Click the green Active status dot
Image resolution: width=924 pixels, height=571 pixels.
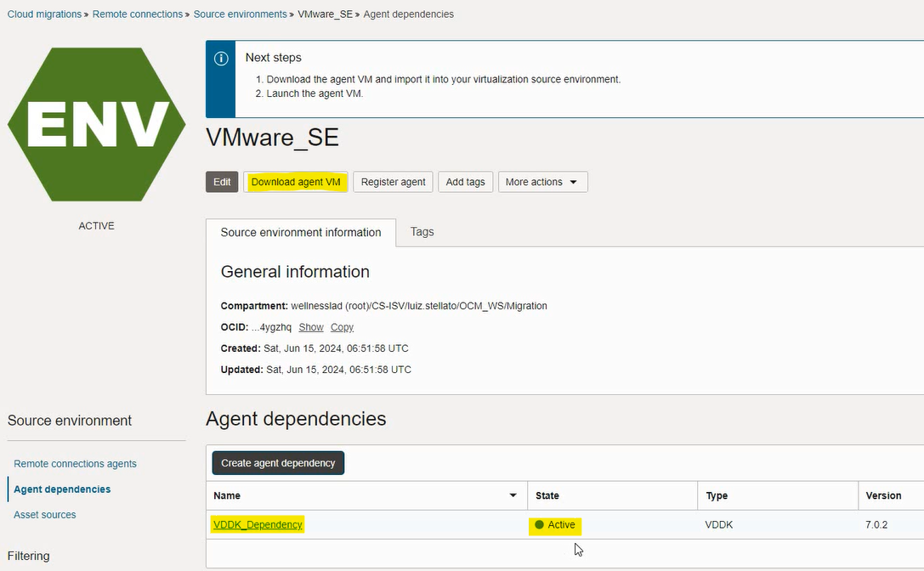539,525
